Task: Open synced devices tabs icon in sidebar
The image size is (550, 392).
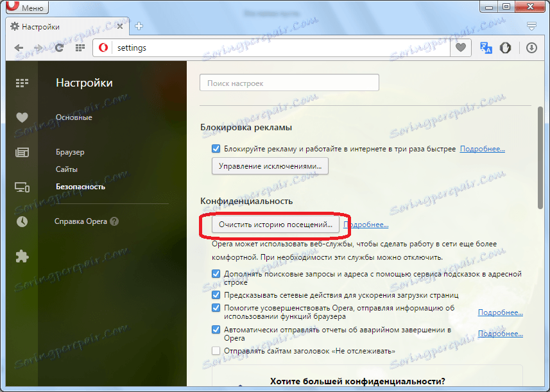Action: coord(22,187)
